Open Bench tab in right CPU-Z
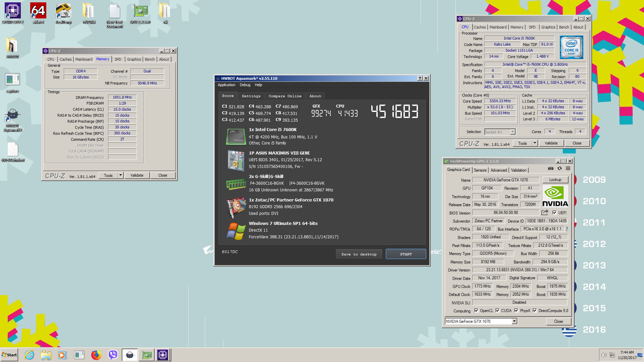Screen dimensions: 644x362 pos(564,27)
